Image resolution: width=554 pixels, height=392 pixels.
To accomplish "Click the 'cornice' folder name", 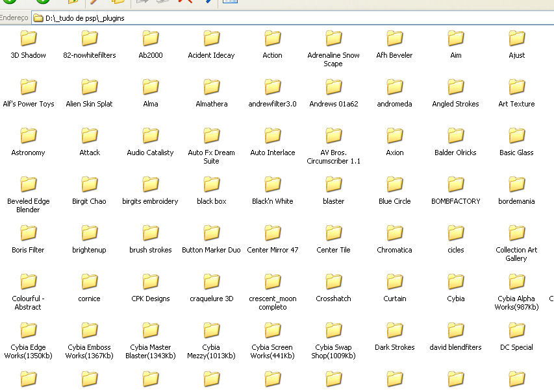I will pyautogui.click(x=90, y=299).
